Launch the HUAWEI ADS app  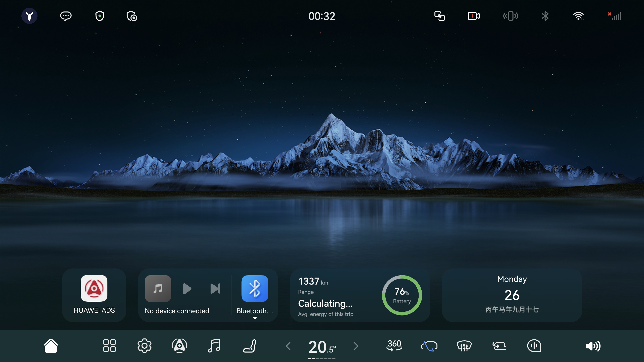click(94, 295)
